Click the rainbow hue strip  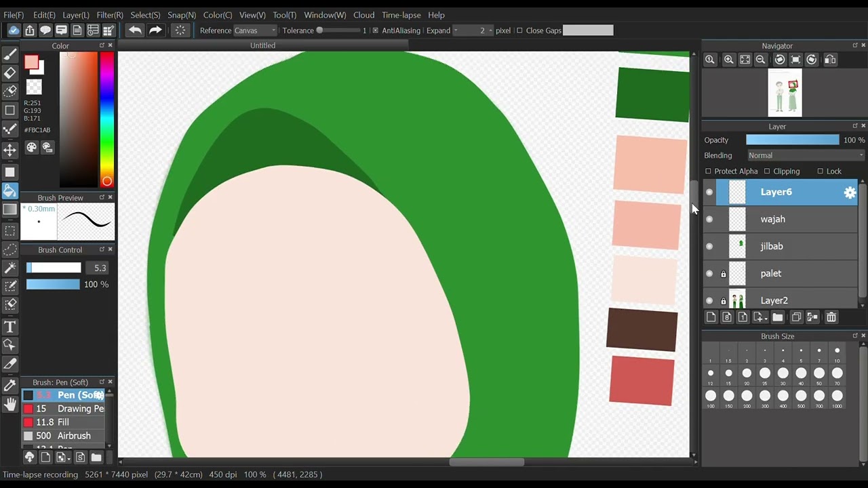click(x=106, y=119)
